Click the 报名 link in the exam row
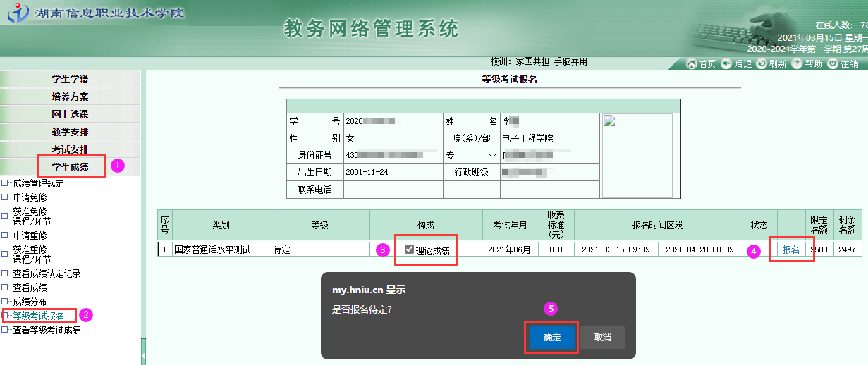 pos(790,249)
